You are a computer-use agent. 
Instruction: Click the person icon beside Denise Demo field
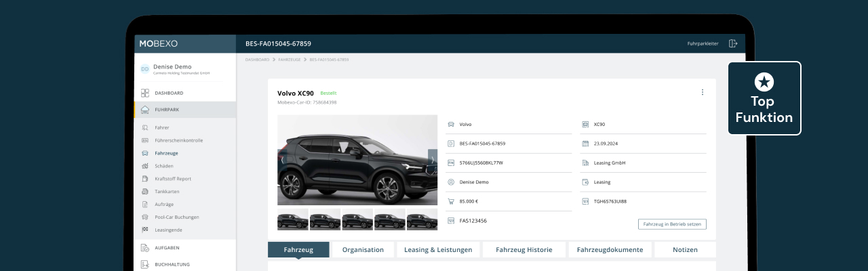[x=451, y=182]
